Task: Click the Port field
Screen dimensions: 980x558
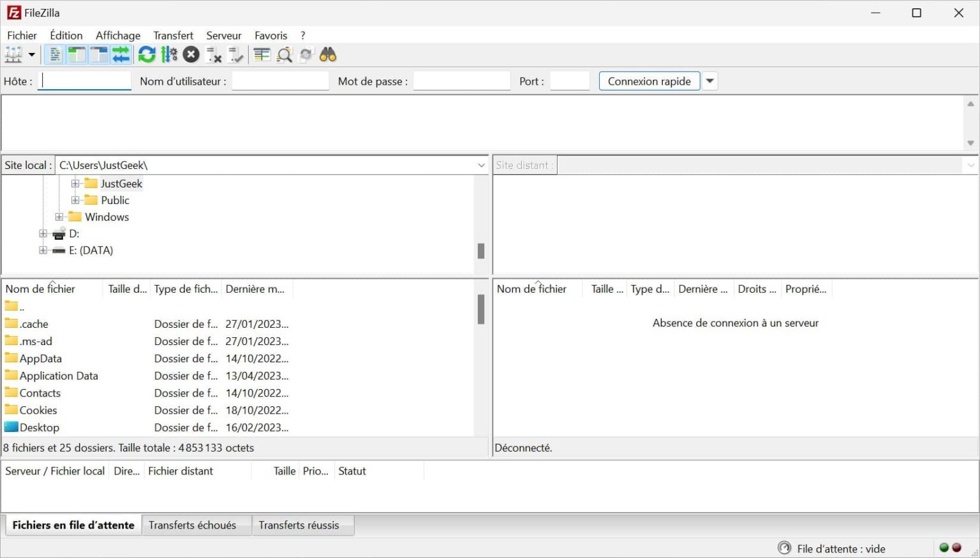Action: click(569, 81)
